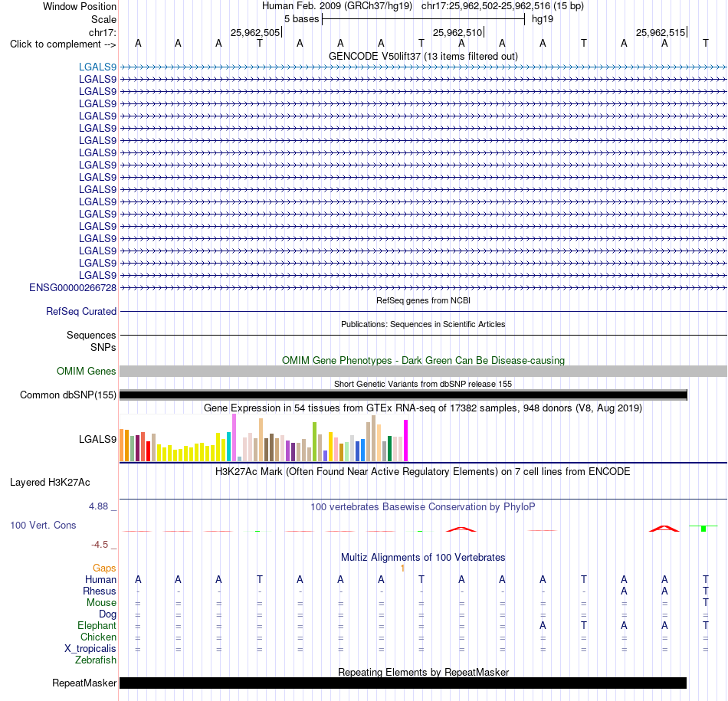728x701 pixels.
Task: Click the RefSeq Curated track label
Action: coord(81,312)
